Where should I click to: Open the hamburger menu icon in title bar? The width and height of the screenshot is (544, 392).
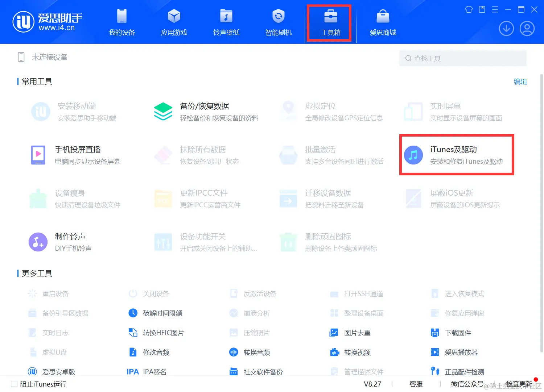(x=495, y=9)
